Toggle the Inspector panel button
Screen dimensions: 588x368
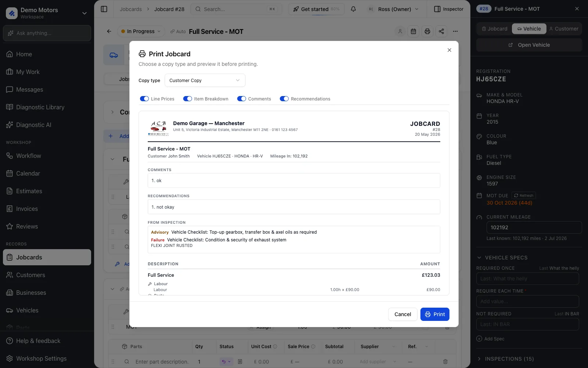pos(449,9)
